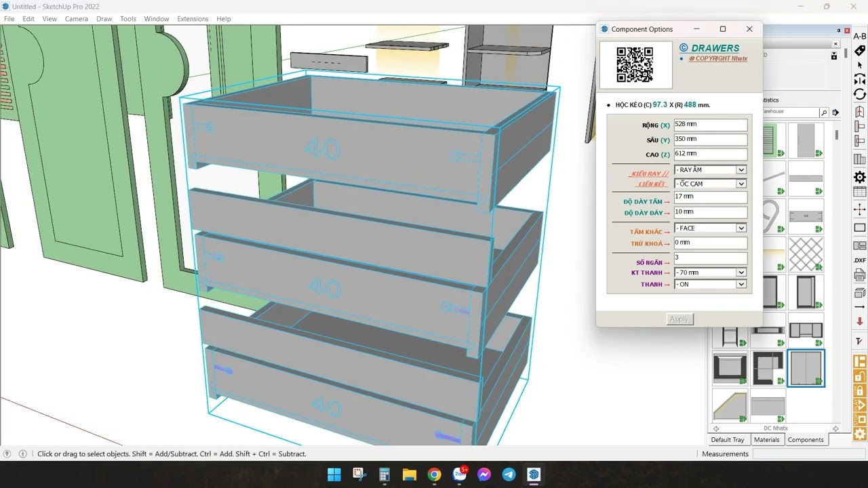The image size is (868, 488).
Task: Click the rectangle panel icon in right toolbar
Action: click(859, 228)
